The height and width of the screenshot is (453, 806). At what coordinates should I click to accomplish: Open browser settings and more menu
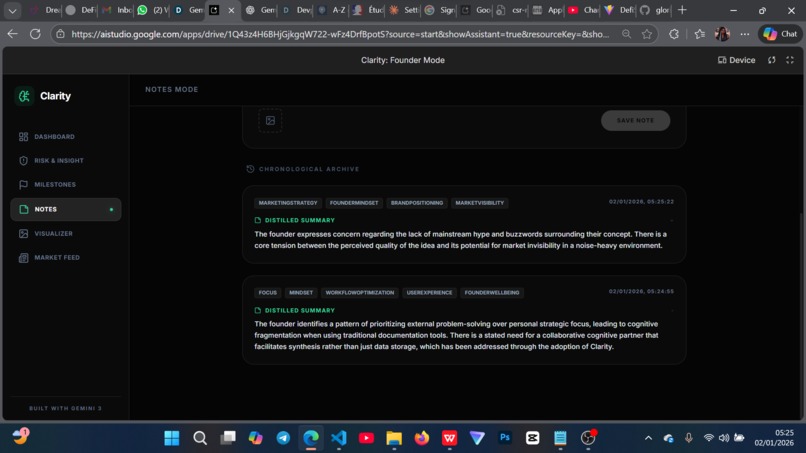(x=745, y=34)
